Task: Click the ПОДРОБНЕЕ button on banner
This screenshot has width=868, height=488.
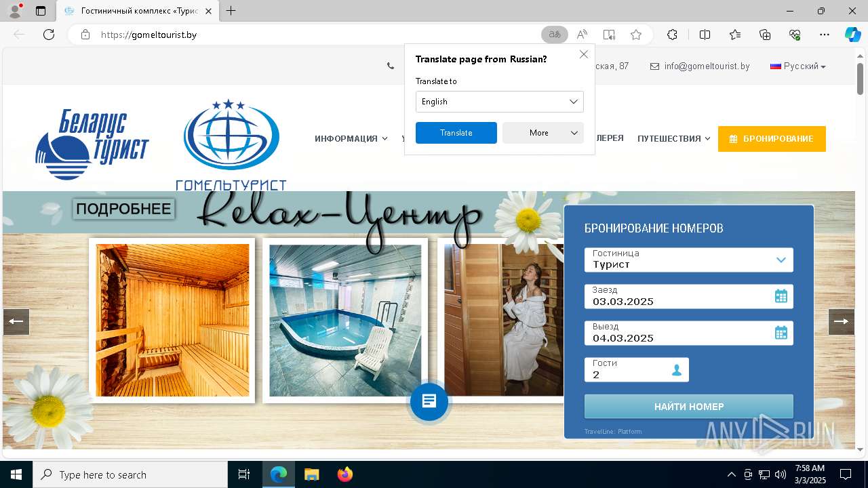Action: click(123, 209)
